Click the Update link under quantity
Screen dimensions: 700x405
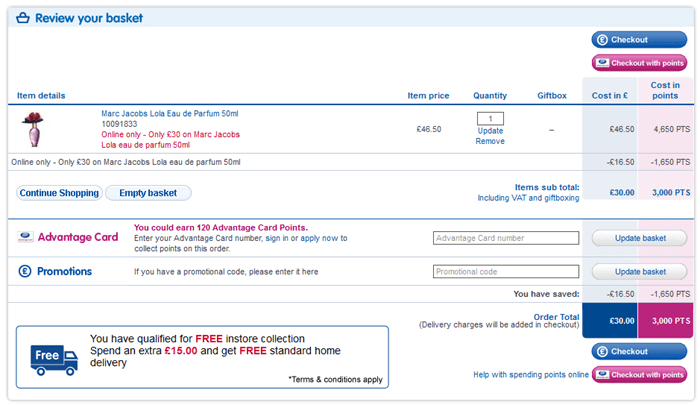click(x=490, y=131)
